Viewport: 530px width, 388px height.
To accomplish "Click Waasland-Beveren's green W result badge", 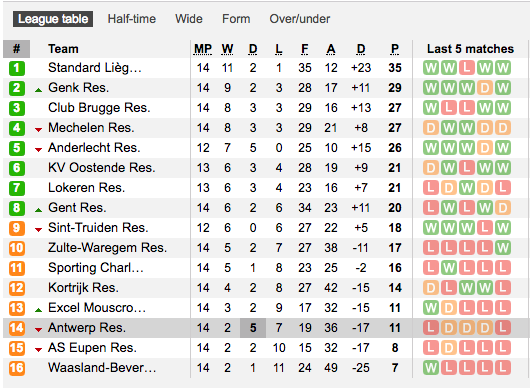I will 431,368.
